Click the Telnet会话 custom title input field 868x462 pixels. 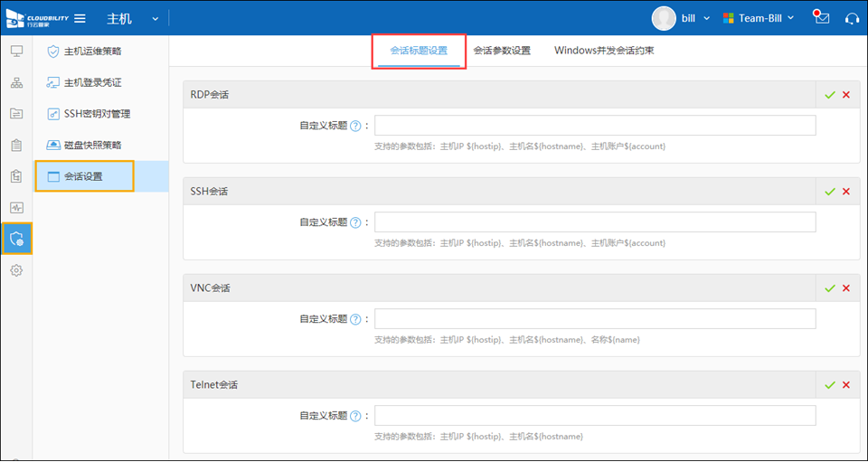tap(595, 415)
